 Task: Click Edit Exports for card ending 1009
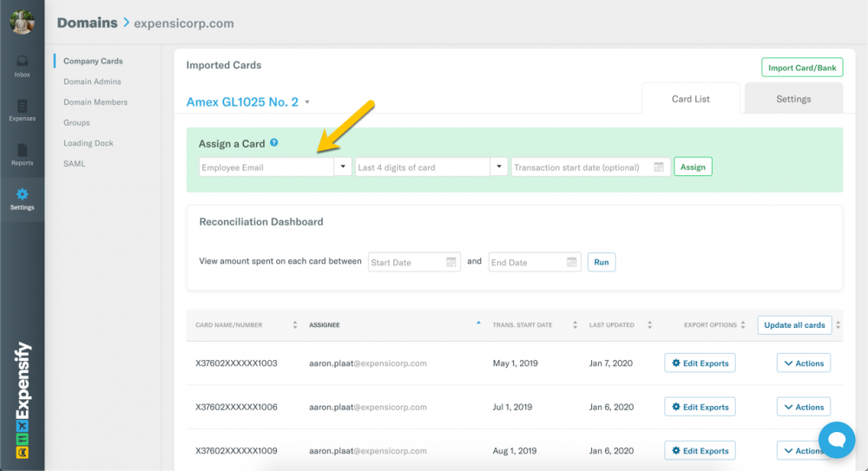[700, 450]
